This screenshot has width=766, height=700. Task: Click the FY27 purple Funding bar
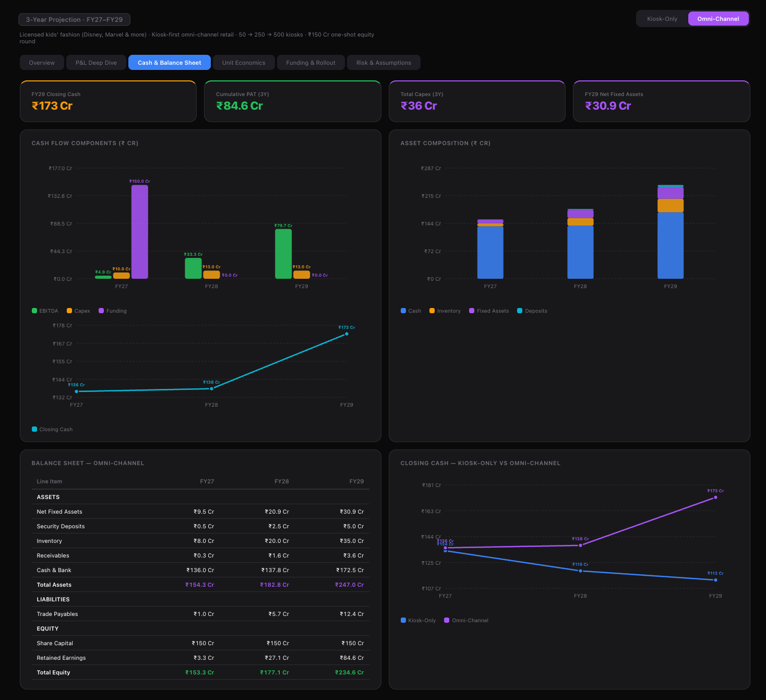(x=139, y=232)
